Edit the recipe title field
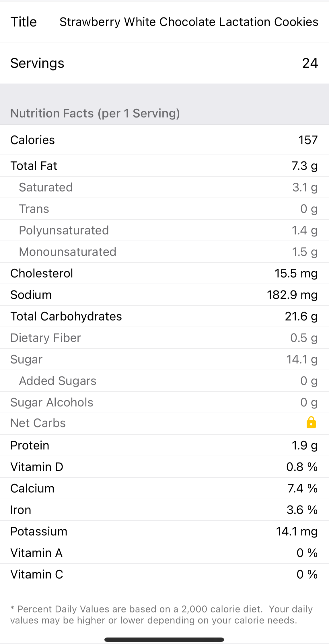This screenshot has width=329, height=644. 189,22
